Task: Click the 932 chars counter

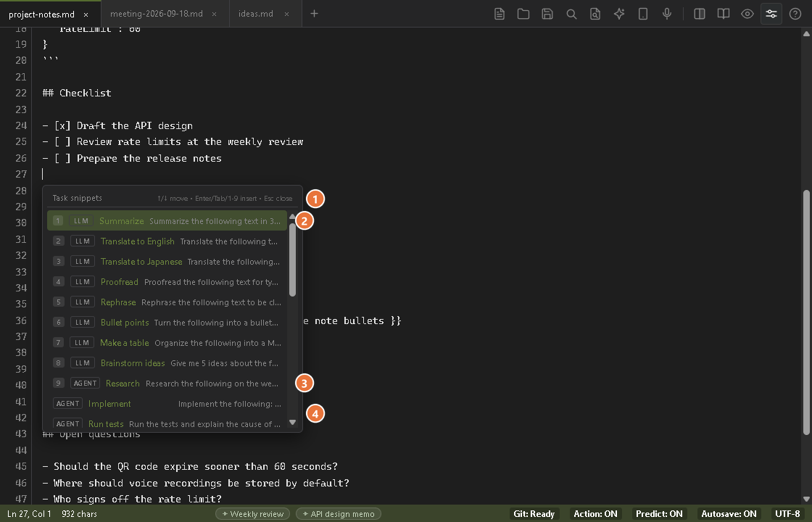Action: coord(79,514)
